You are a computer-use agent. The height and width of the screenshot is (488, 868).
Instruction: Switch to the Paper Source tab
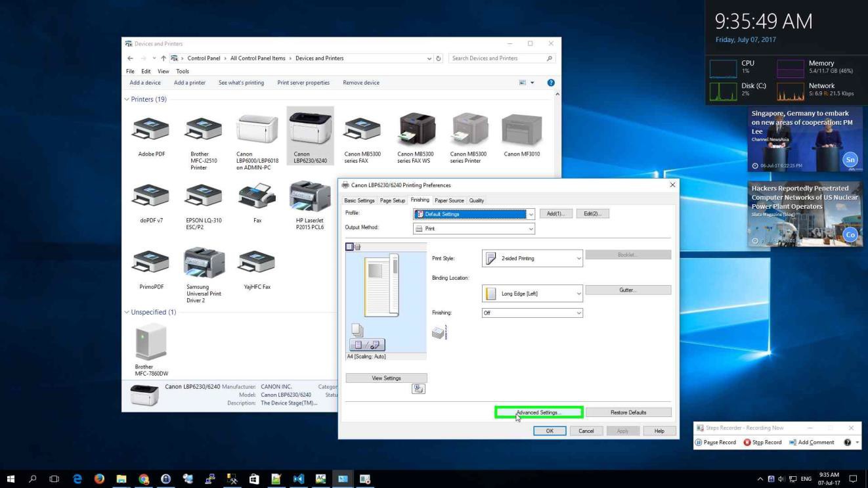pos(449,200)
